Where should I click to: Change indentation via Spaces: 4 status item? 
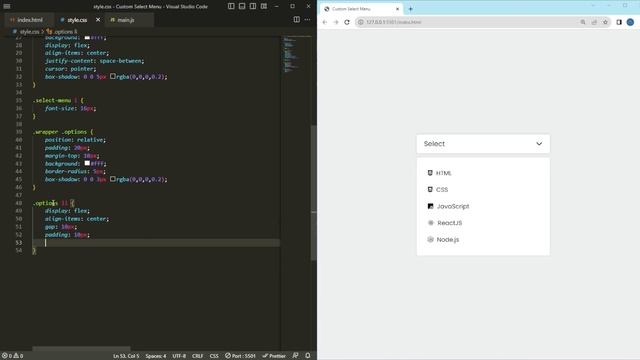(156, 356)
